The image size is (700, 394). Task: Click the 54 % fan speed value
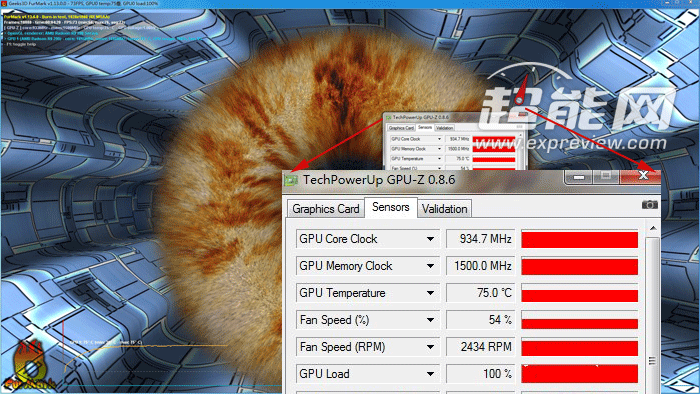(x=480, y=320)
